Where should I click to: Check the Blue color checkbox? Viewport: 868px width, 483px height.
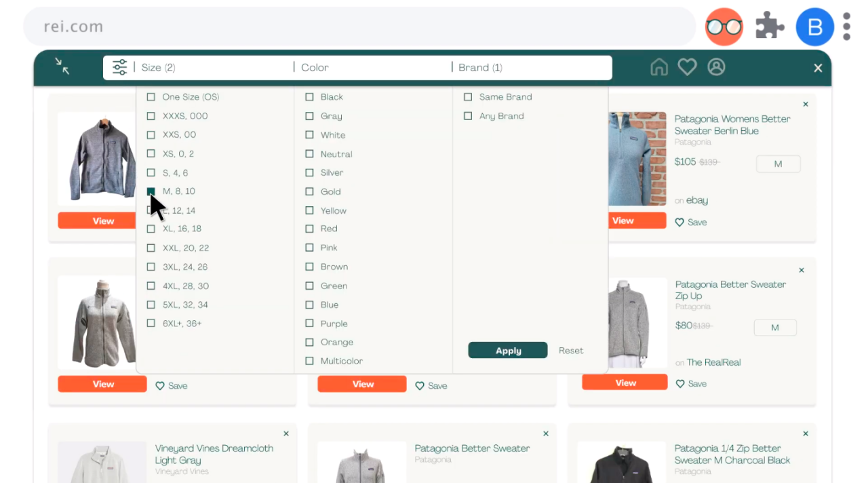coord(309,305)
